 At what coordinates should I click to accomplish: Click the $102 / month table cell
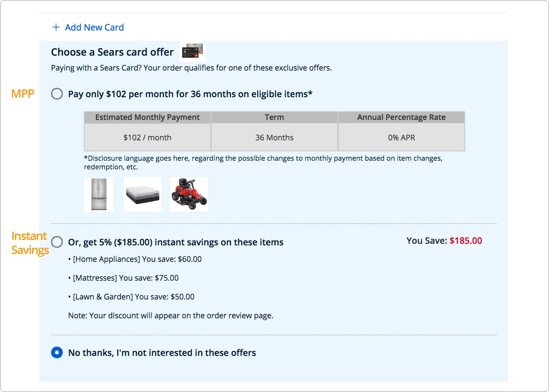(147, 137)
